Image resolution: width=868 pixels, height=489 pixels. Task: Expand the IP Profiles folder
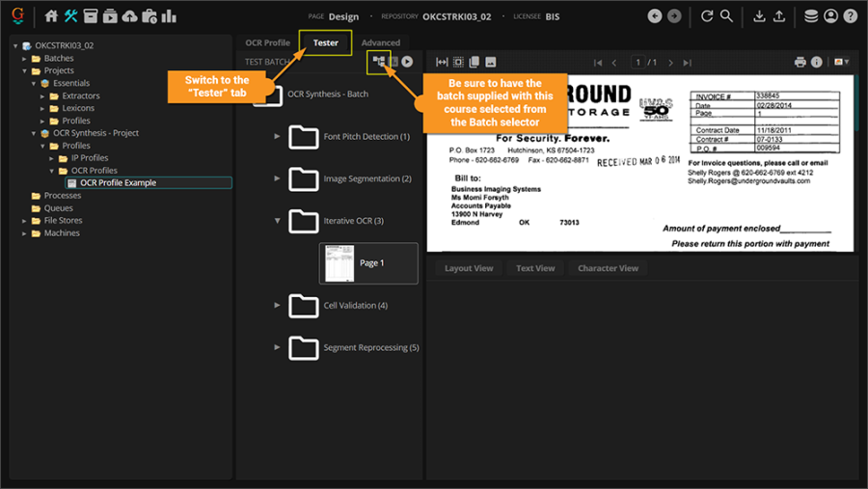(x=51, y=158)
